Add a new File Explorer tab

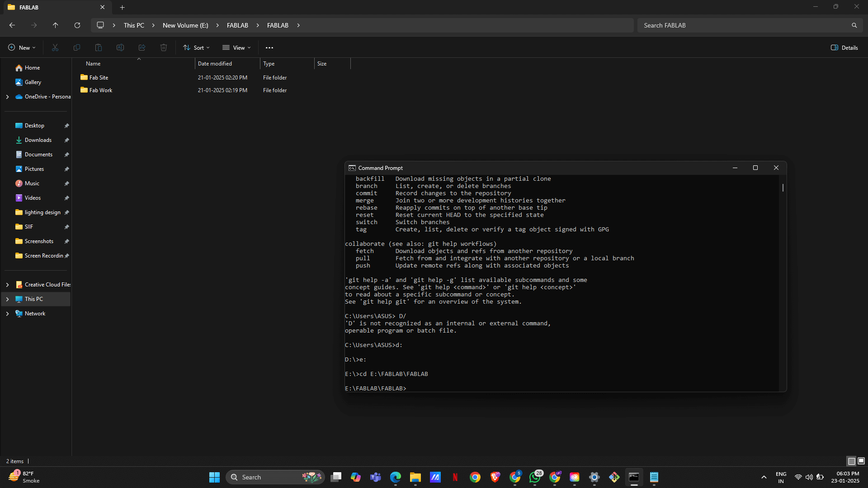123,7
